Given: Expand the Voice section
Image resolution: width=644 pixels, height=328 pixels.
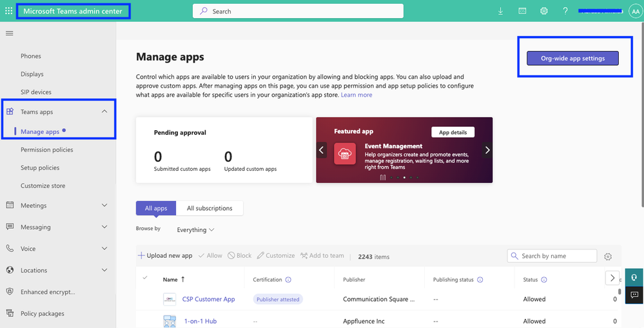Looking at the screenshot, I should (x=104, y=248).
